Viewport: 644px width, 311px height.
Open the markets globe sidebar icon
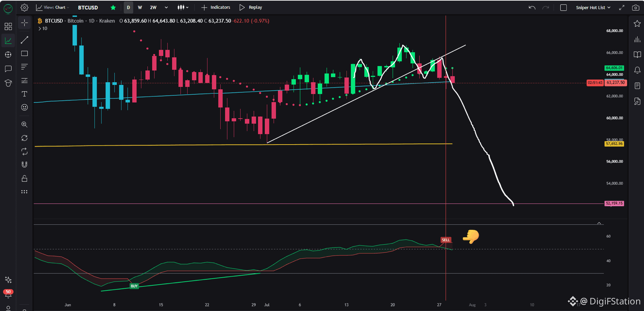(8, 54)
